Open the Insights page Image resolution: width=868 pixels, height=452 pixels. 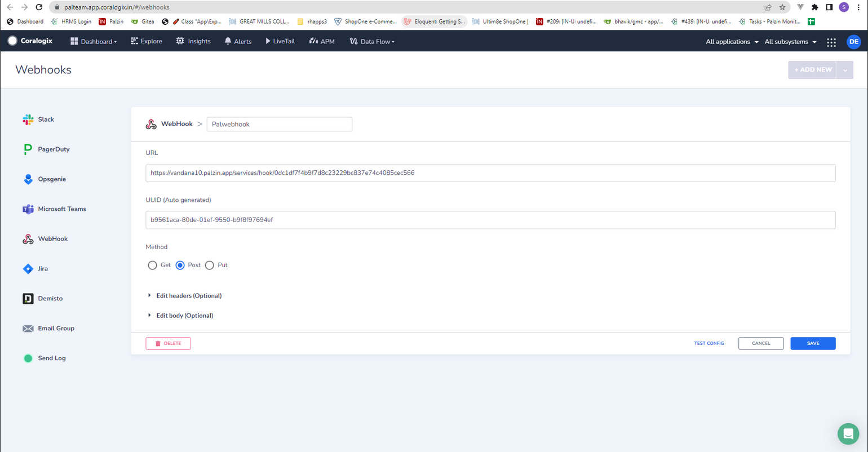pos(193,41)
